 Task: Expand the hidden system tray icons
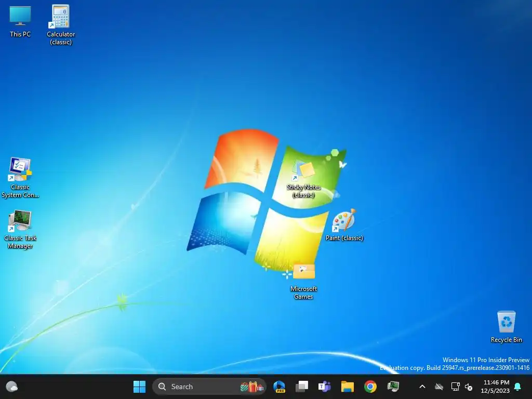pyautogui.click(x=422, y=387)
